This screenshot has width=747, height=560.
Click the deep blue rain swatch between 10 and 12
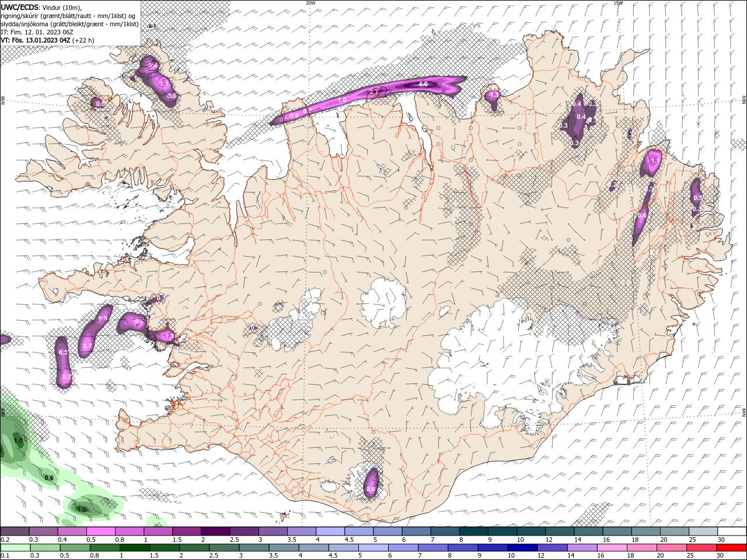click(x=521, y=548)
